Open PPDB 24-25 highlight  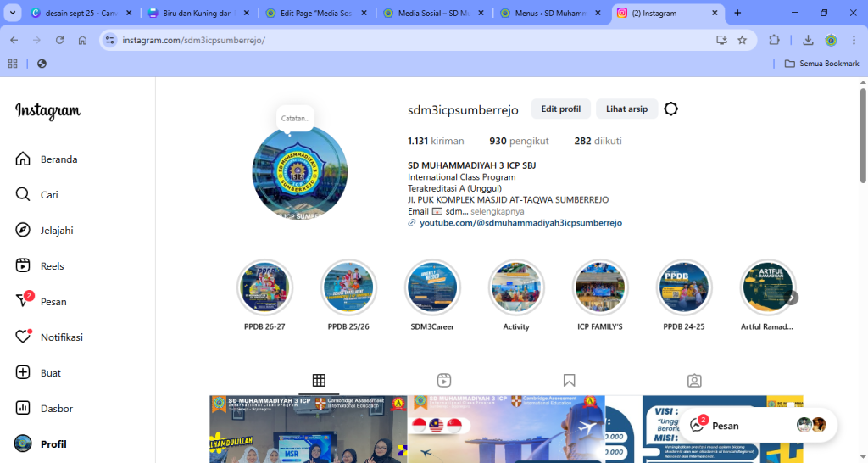(684, 295)
